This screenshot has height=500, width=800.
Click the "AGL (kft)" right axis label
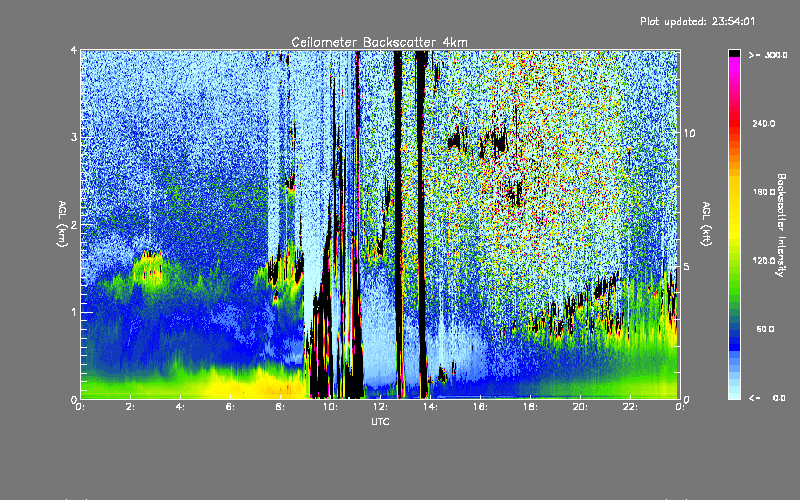tap(707, 224)
